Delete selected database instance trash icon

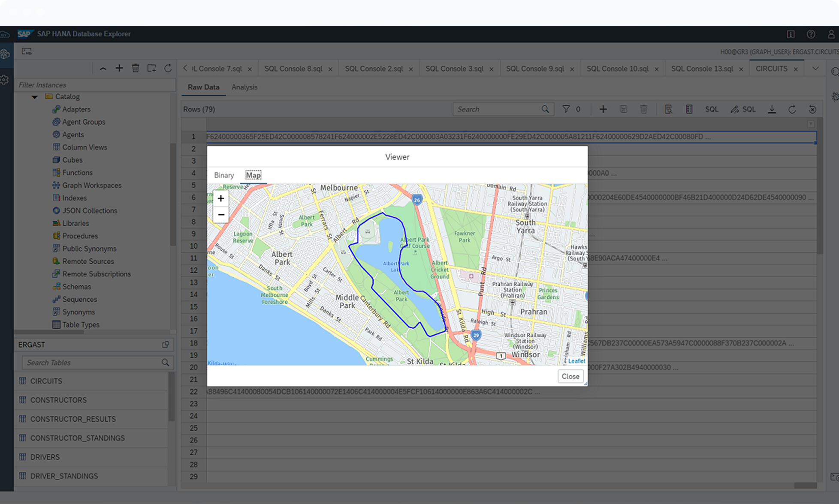[x=136, y=68]
